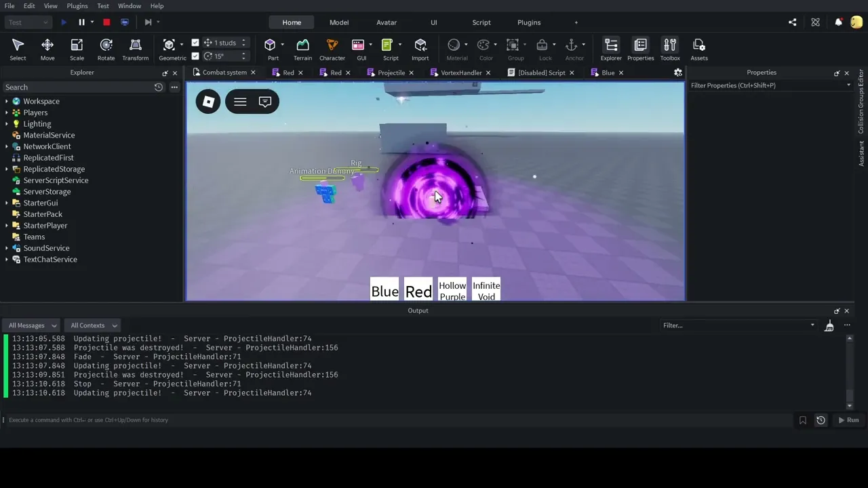Pause the running play test
This screenshot has height=488, width=868.
click(81, 22)
